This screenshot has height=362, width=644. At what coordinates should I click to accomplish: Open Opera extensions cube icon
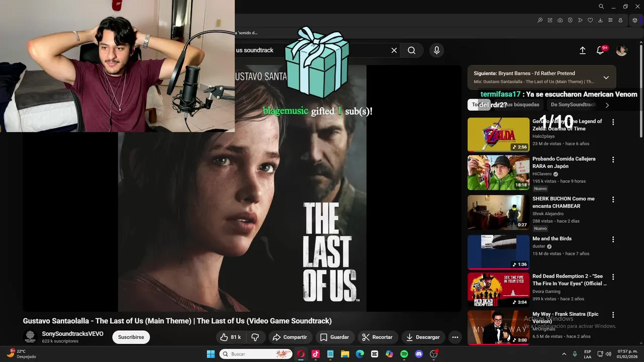point(635,20)
